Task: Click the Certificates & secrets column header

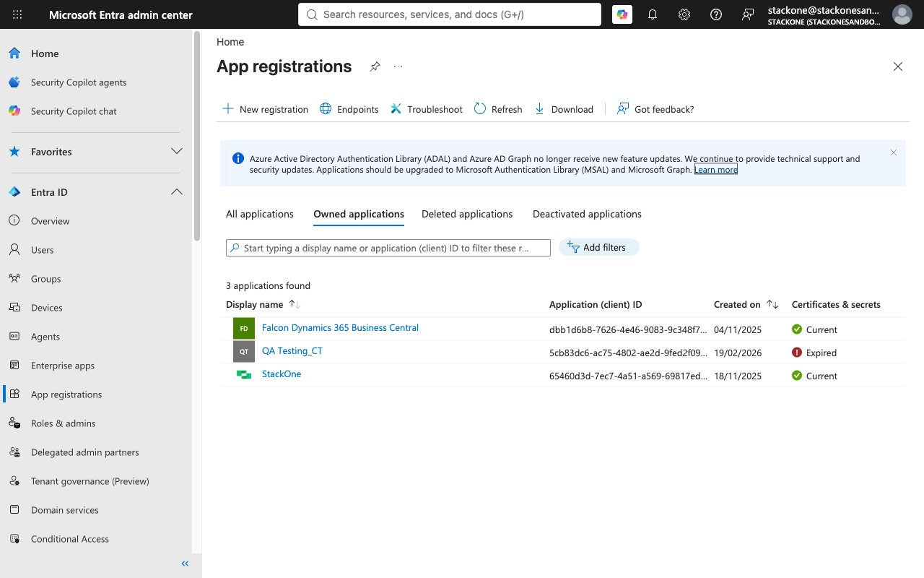Action: [836, 305]
